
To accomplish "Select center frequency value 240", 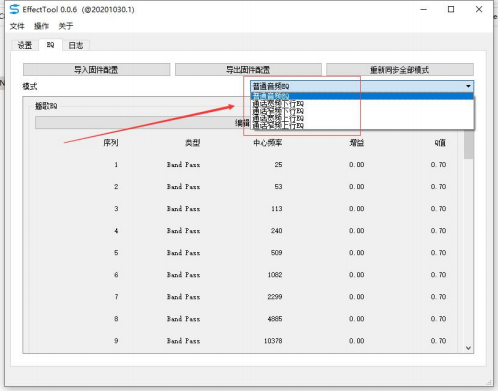I will (x=277, y=231).
